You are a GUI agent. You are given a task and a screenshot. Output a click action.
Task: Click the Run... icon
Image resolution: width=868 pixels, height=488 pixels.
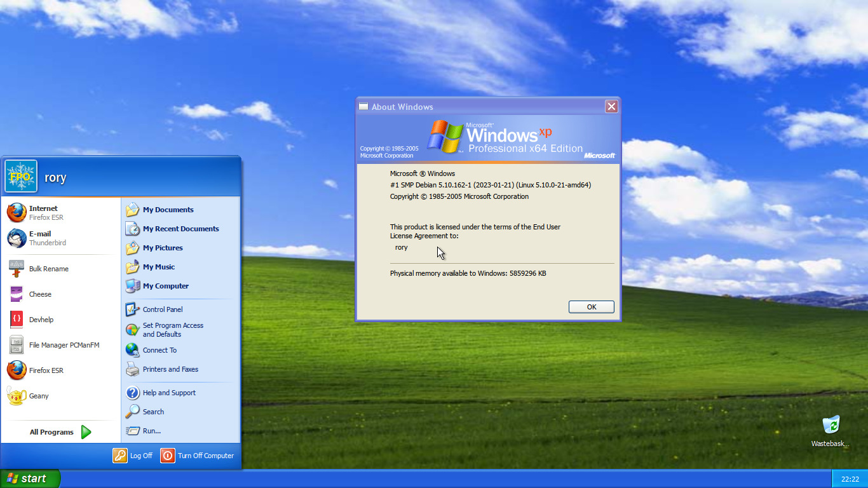coord(132,431)
